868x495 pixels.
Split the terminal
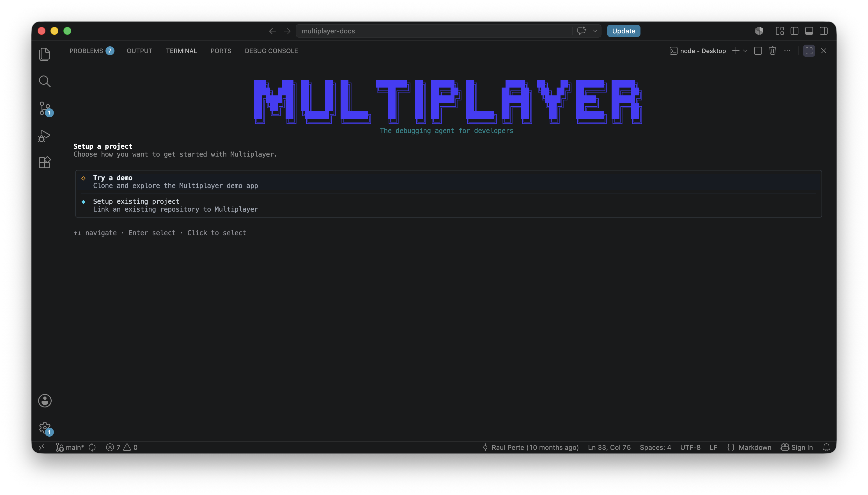pos(757,51)
